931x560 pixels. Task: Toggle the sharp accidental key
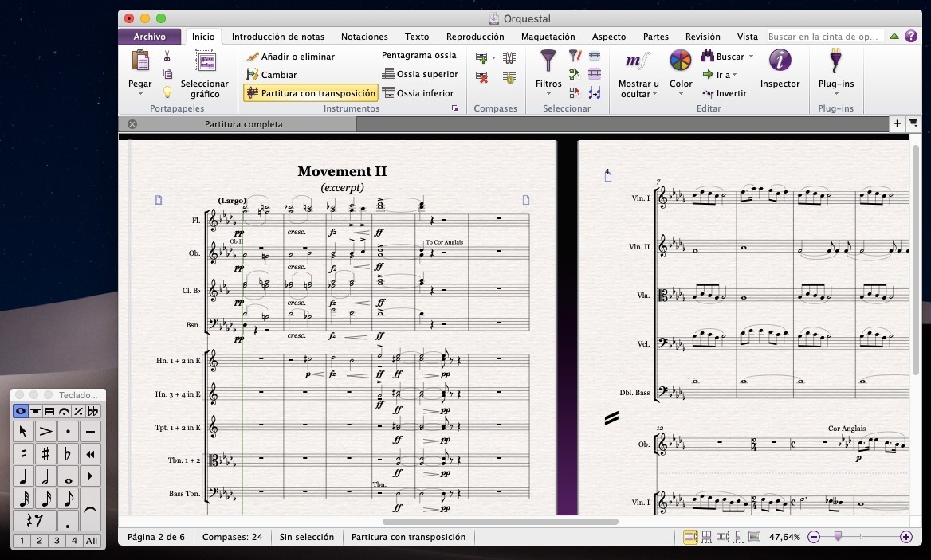[x=45, y=454]
